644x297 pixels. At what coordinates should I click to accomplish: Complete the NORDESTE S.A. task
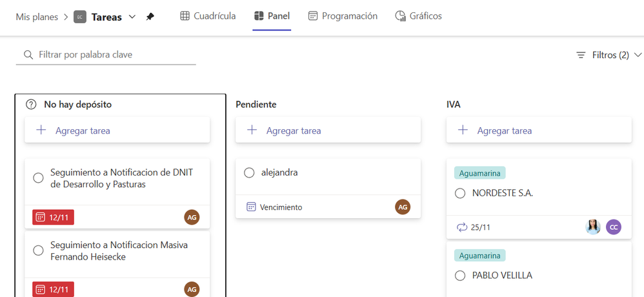(x=460, y=193)
